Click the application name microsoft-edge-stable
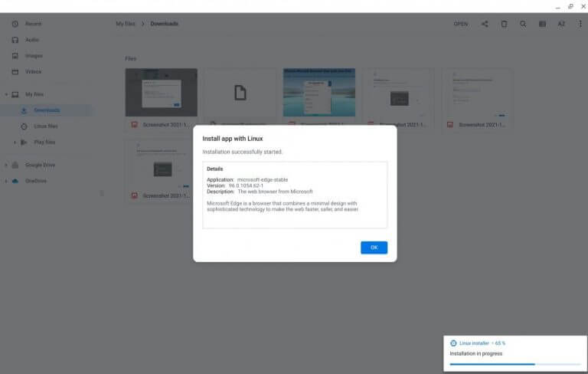 (263, 180)
